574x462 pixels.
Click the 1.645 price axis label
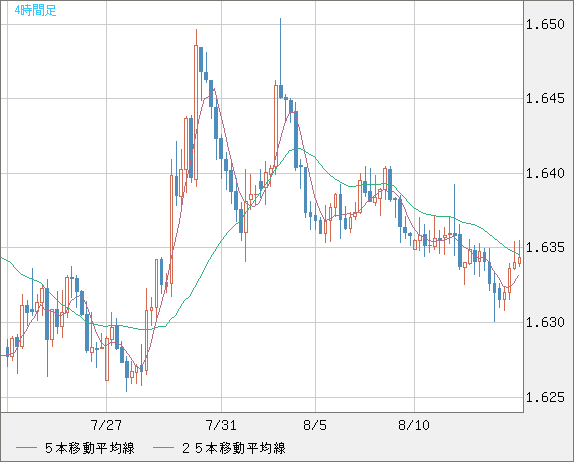(x=545, y=98)
